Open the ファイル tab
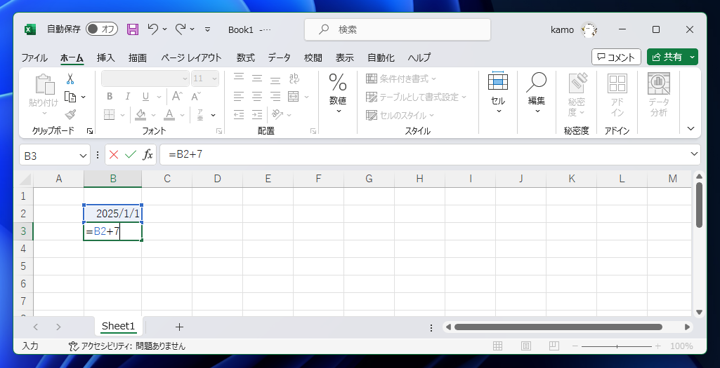 click(x=34, y=58)
